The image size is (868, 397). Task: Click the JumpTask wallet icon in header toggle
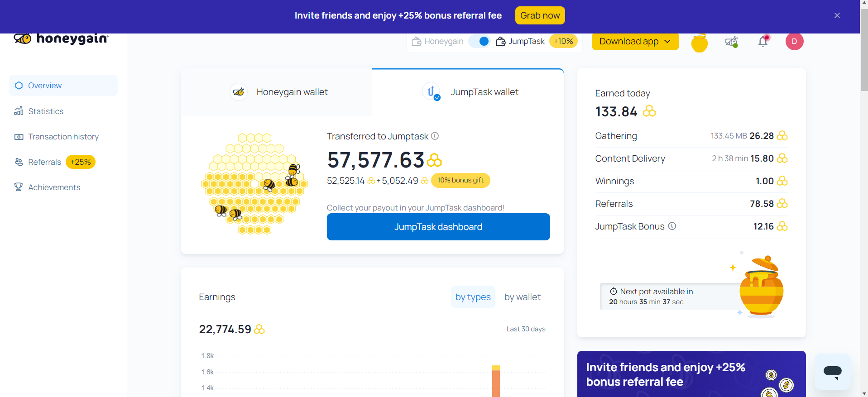[x=500, y=41]
